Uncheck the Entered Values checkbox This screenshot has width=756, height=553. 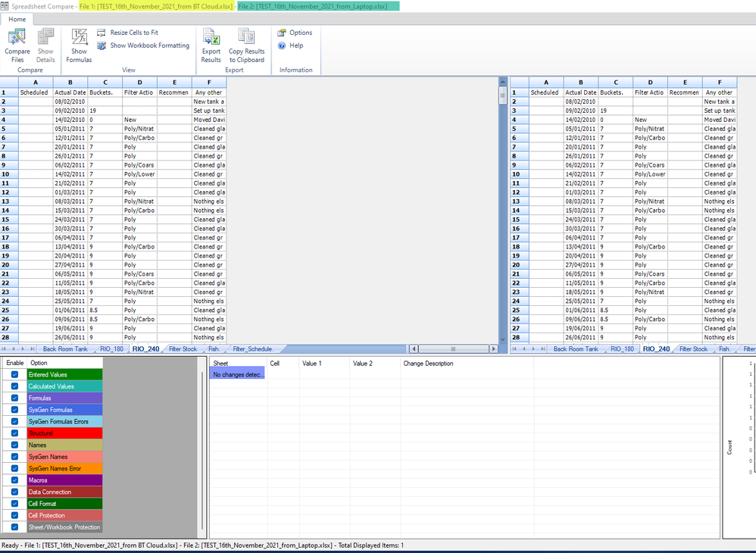point(14,374)
